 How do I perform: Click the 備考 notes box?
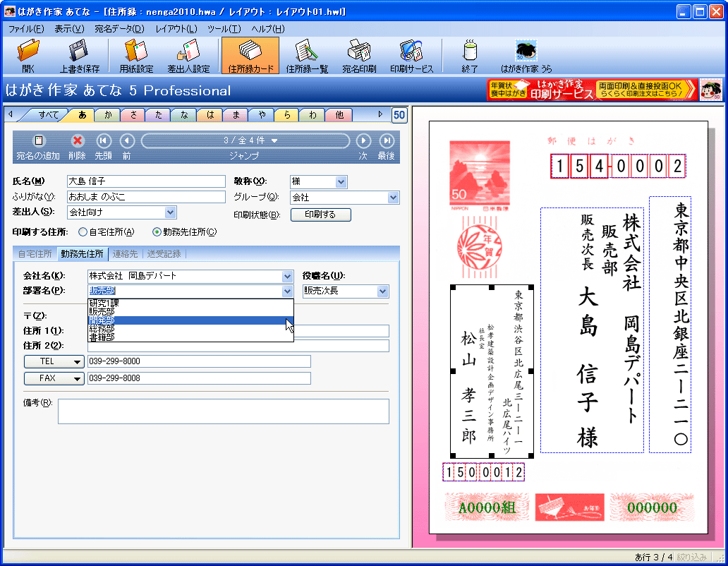224,411
